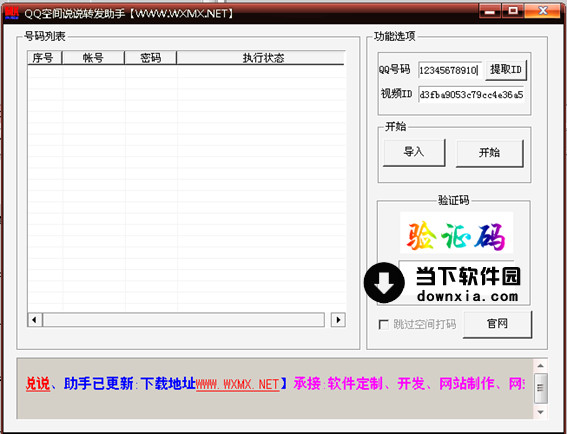
Task: Close the QQ空间说说转发助手 window
Action: click(x=543, y=11)
